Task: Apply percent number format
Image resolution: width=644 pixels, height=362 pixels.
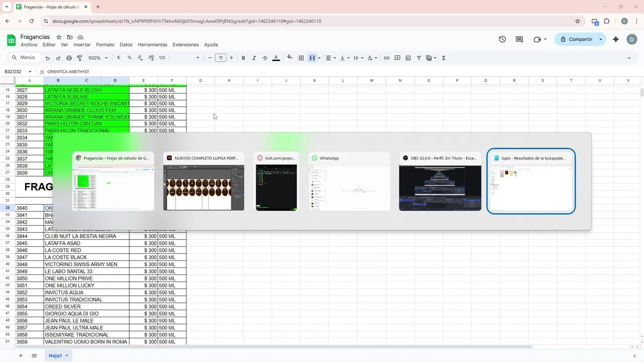Action: [129, 58]
